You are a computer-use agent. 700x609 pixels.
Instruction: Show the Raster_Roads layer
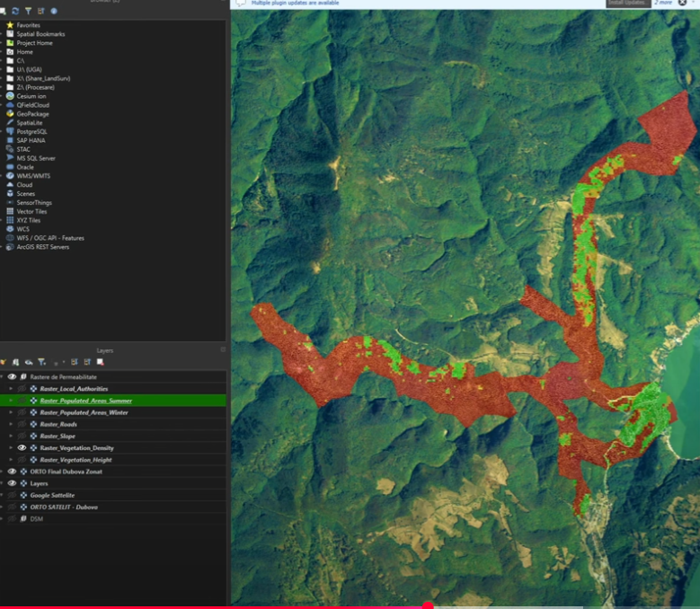point(22,424)
